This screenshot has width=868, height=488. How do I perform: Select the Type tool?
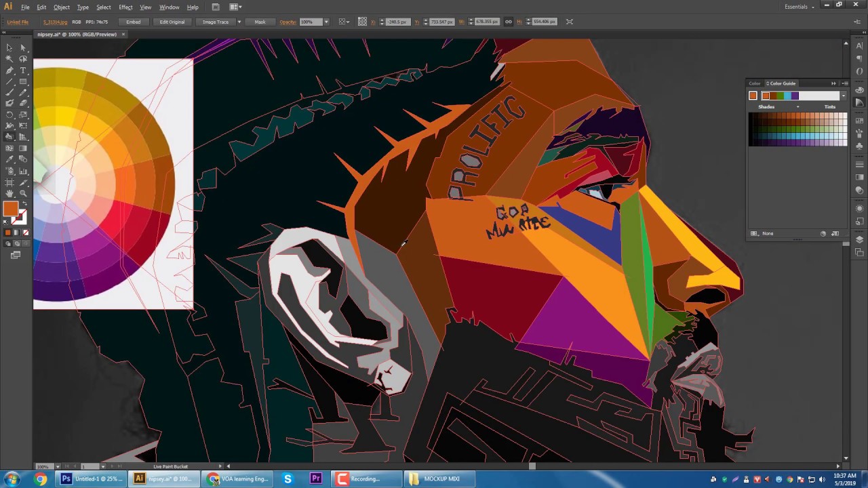(23, 70)
